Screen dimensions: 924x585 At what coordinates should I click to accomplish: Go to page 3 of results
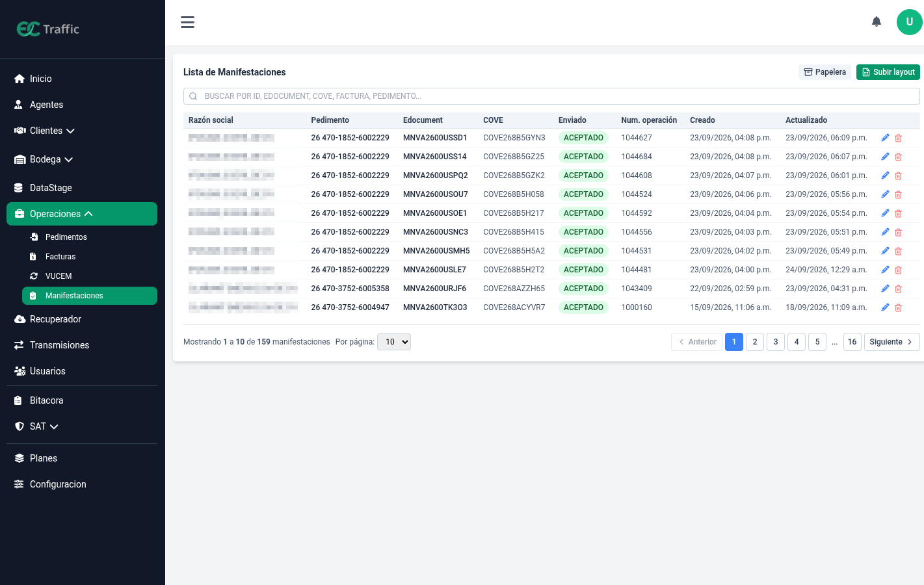pyautogui.click(x=776, y=342)
